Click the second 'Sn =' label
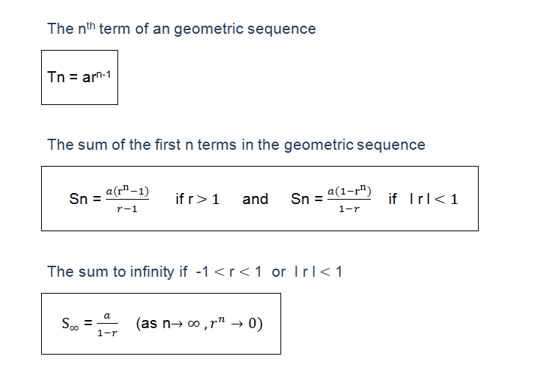Viewport: 533px width, 392px height. point(307,199)
